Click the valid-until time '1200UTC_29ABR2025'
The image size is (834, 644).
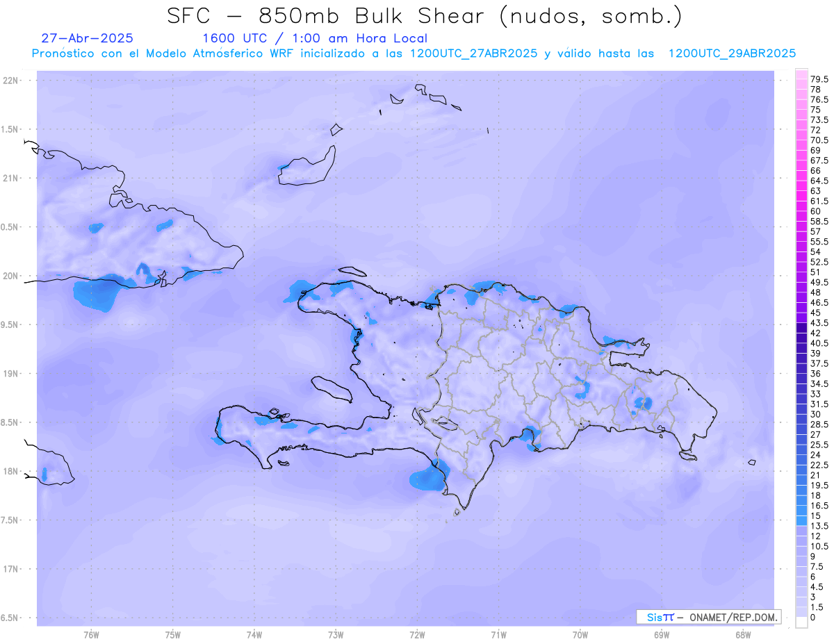click(x=732, y=53)
